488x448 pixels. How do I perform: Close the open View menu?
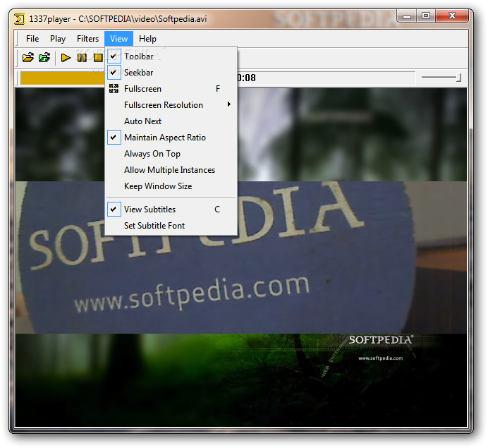pos(118,39)
